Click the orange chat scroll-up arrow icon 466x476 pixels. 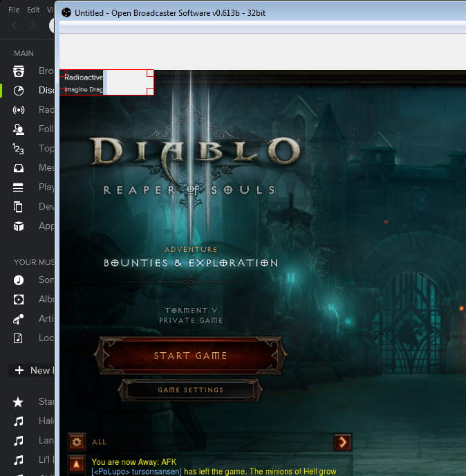(x=77, y=464)
